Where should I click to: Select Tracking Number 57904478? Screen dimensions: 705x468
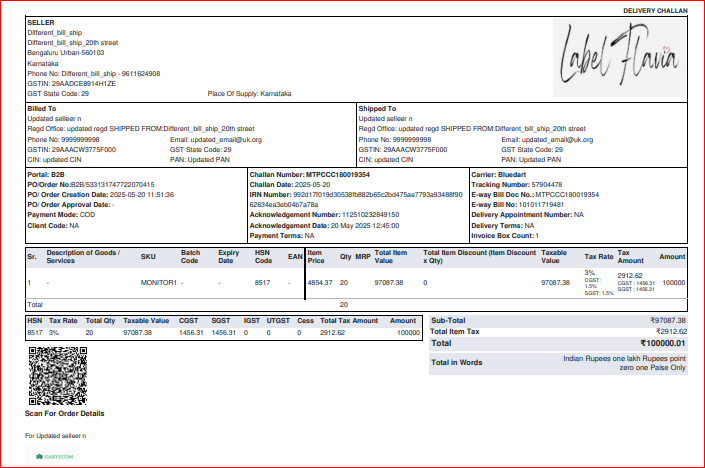tap(517, 184)
